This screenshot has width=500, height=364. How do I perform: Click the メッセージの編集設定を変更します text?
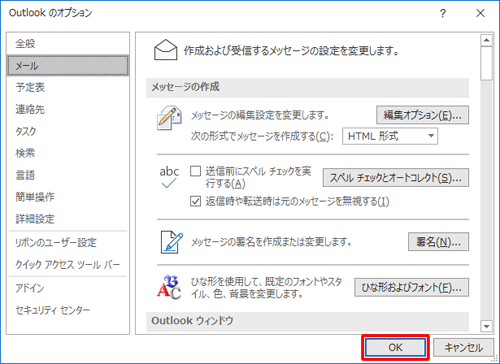[260, 115]
